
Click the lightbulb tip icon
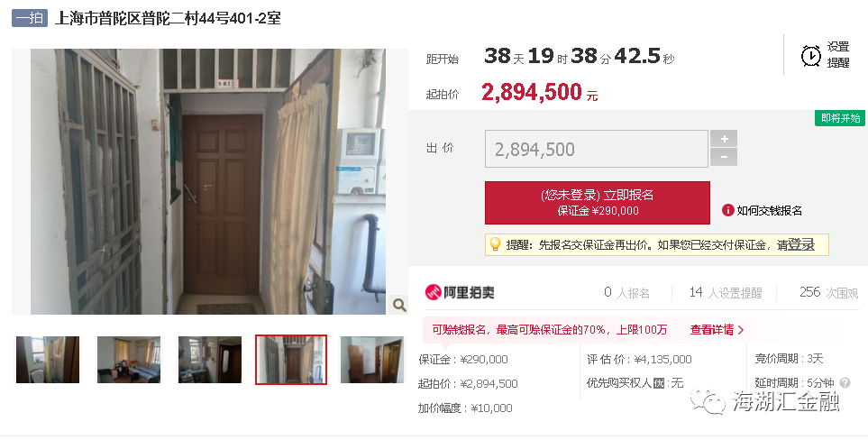coord(496,244)
